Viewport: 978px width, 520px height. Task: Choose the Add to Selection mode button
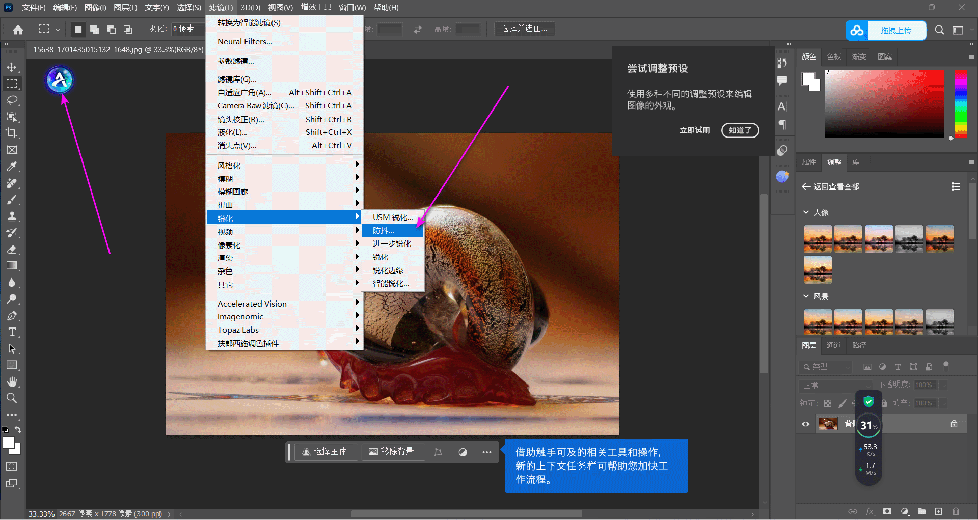click(x=94, y=29)
